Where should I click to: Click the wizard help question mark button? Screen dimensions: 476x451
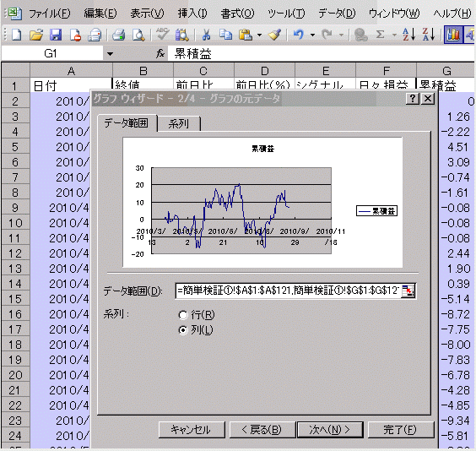pyautogui.click(x=413, y=99)
